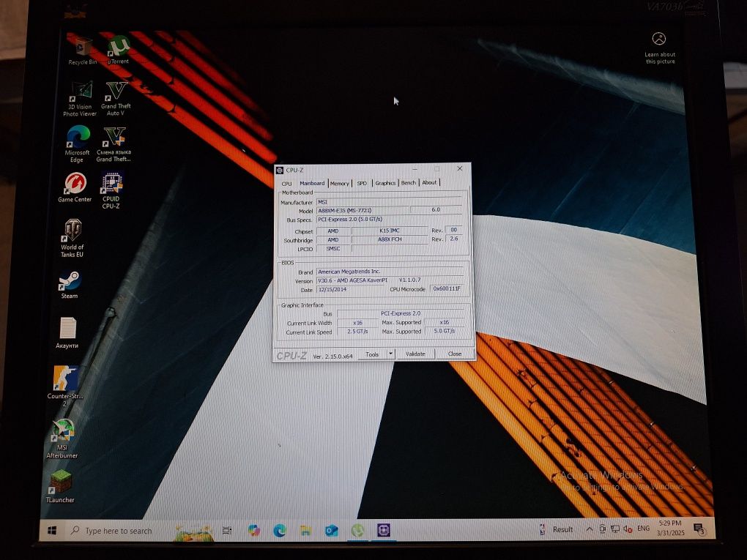Click the muted volume tray icon
The height and width of the screenshot is (560, 747).
point(628,529)
